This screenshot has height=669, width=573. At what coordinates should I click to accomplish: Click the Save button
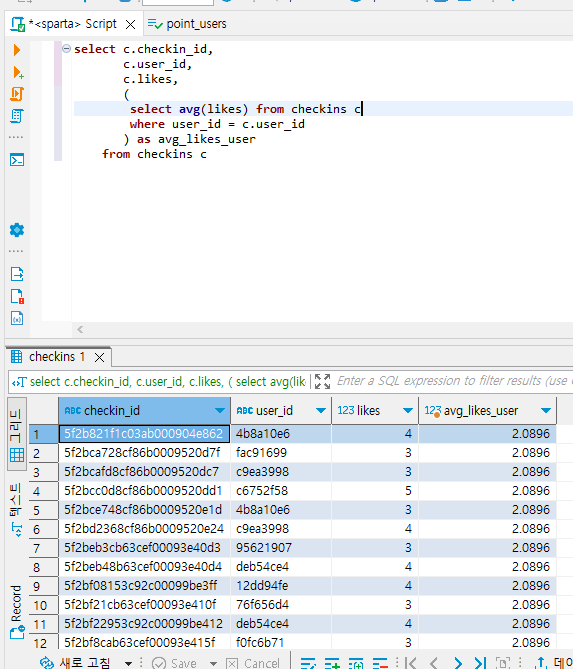pyautogui.click(x=175, y=663)
